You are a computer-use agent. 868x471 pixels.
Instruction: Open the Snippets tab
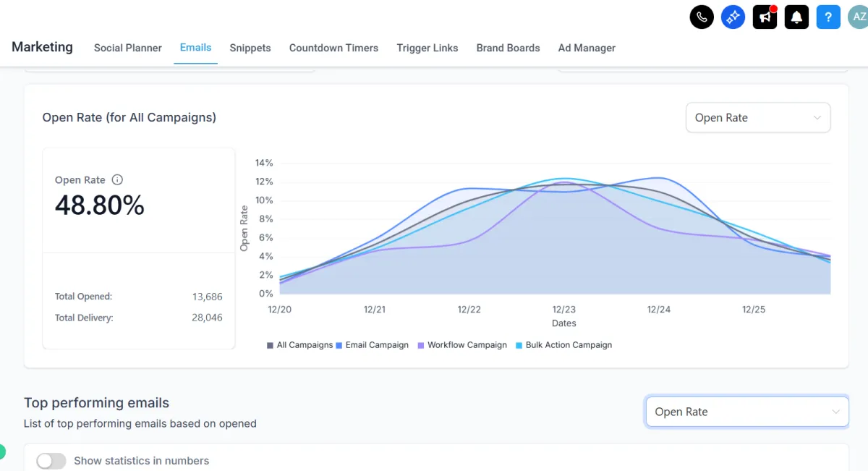coord(250,48)
